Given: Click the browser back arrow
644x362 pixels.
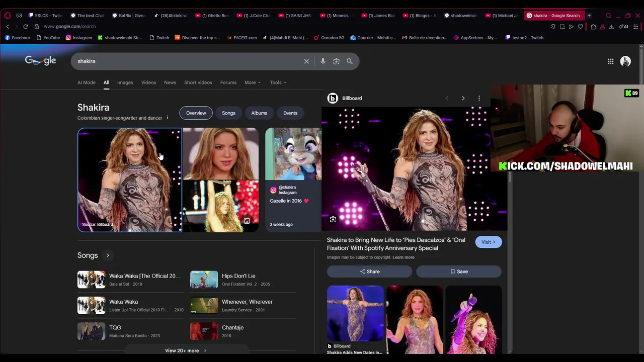Looking at the screenshot, I should [x=8, y=27].
